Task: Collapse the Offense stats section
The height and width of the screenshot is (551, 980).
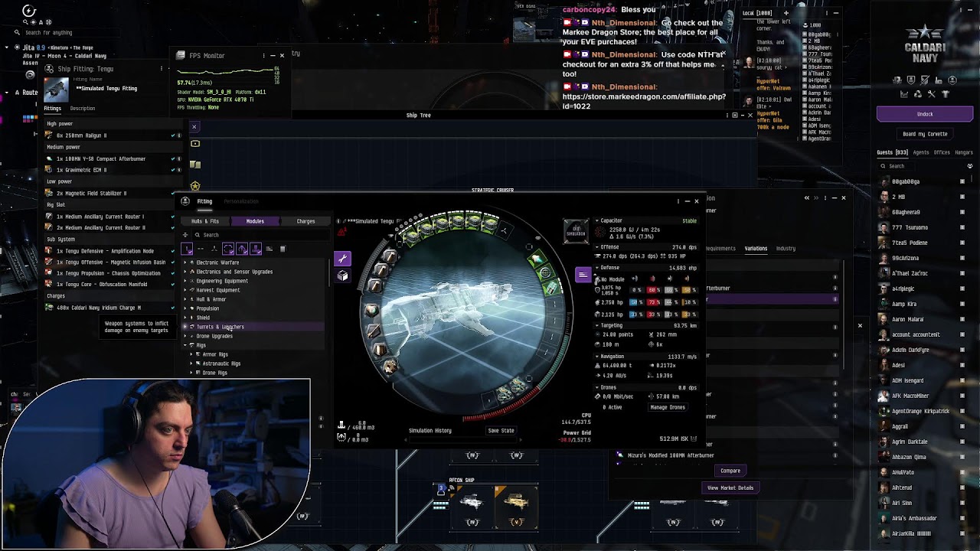Action: pyautogui.click(x=597, y=247)
